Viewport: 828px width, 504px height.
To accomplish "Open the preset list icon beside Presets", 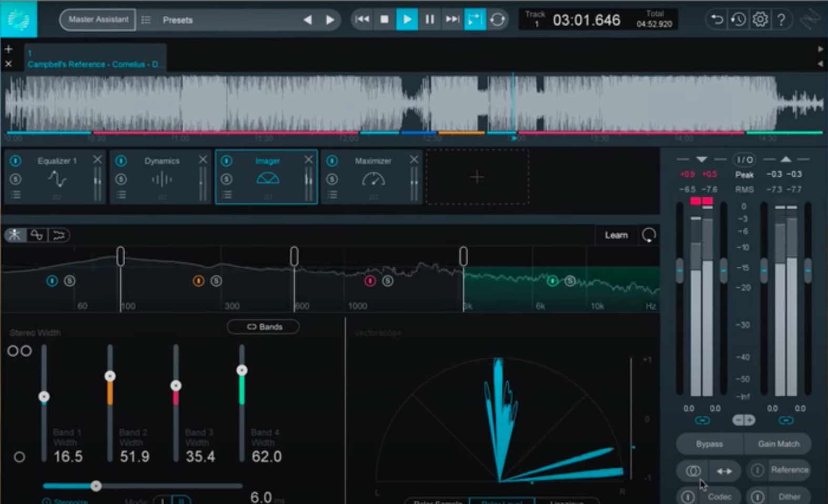I will [146, 20].
